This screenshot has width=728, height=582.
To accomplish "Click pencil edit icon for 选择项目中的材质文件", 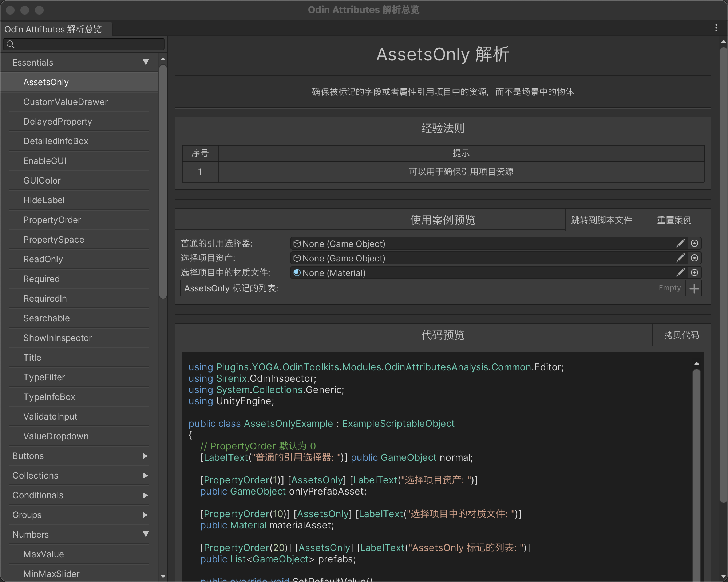I will (680, 272).
